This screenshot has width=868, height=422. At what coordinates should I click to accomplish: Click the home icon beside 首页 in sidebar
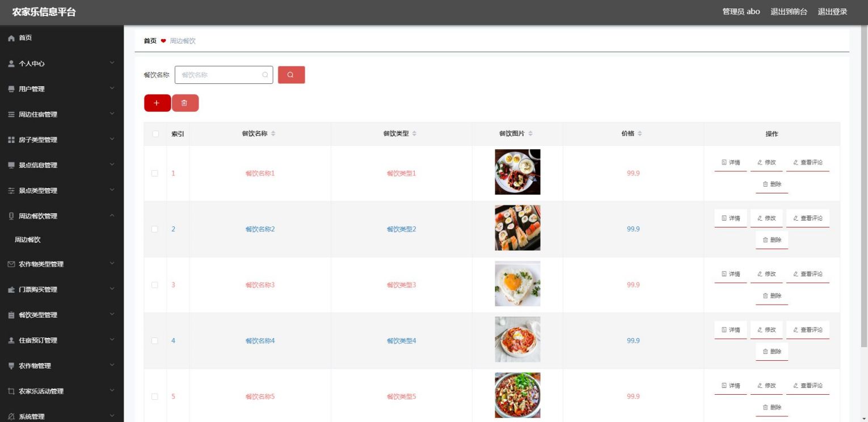11,38
